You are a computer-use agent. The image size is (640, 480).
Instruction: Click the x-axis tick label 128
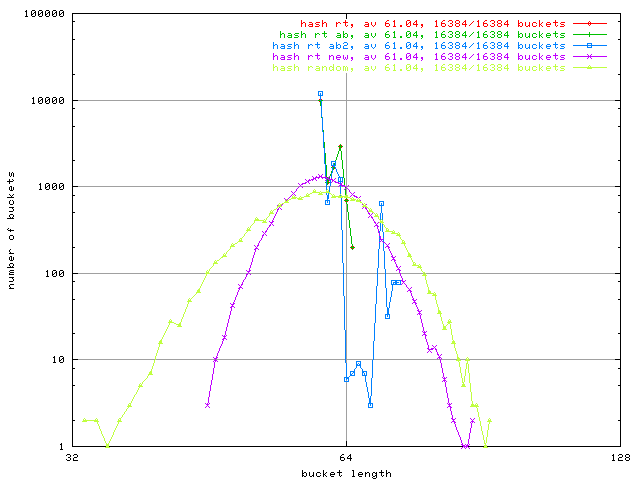click(x=620, y=458)
